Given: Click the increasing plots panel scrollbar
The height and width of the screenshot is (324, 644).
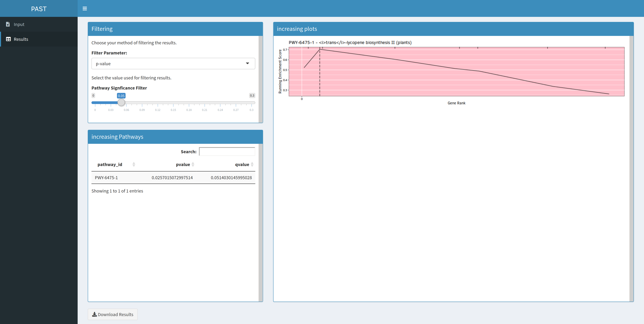Looking at the screenshot, I should point(631,168).
